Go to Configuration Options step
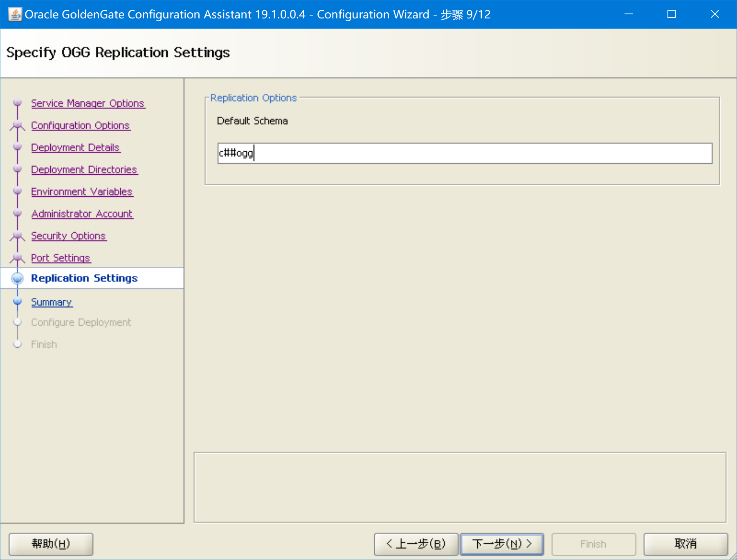The height and width of the screenshot is (560, 737). pos(81,126)
